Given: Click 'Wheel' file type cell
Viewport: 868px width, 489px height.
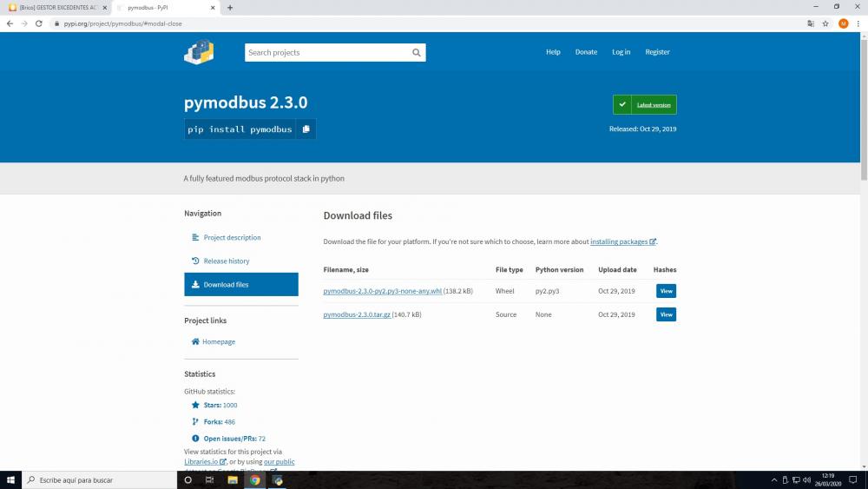Looking at the screenshot, I should (505, 291).
